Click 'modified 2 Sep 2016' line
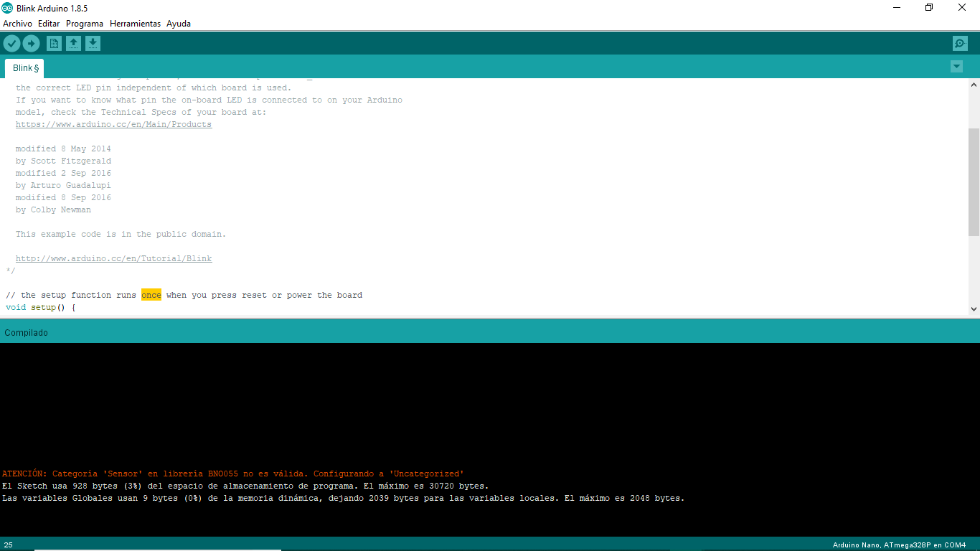 tap(63, 174)
